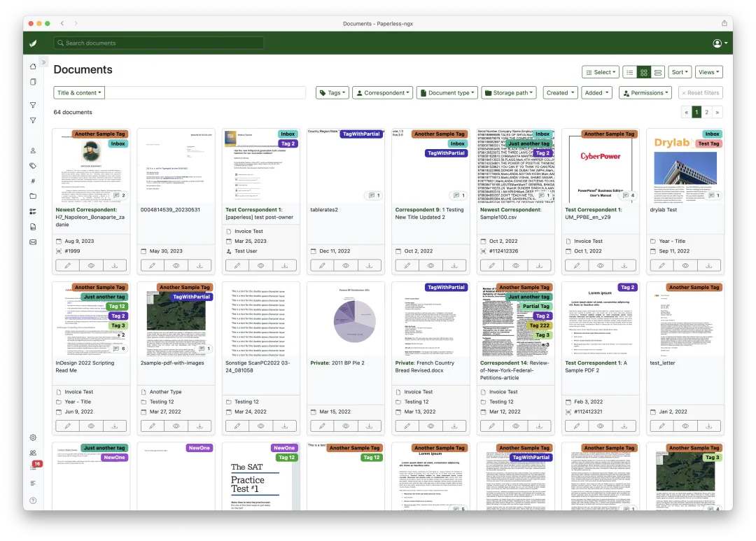Go to the next page with » arrow
This screenshot has height=541, width=756.
pos(717,113)
